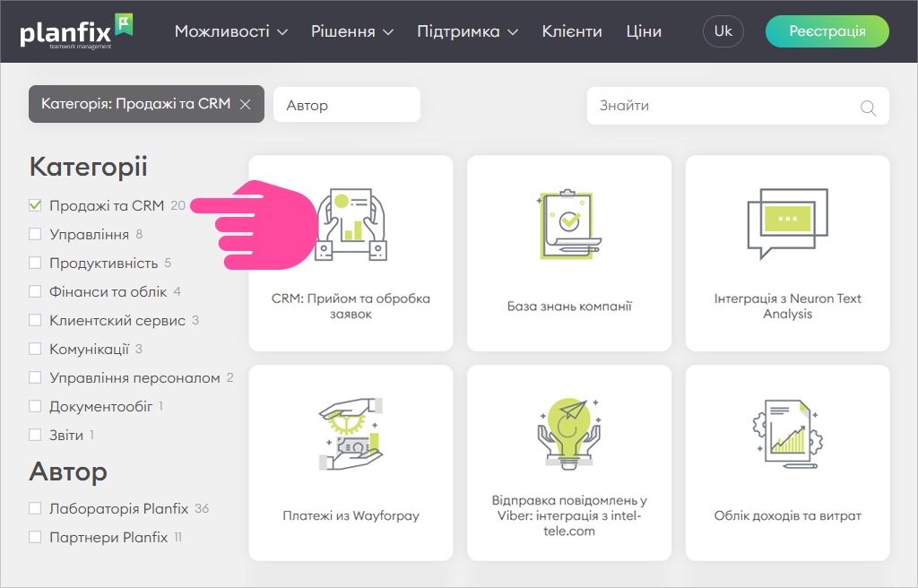
Task: Click the Категорії sidebar heading
Action: 89,167
